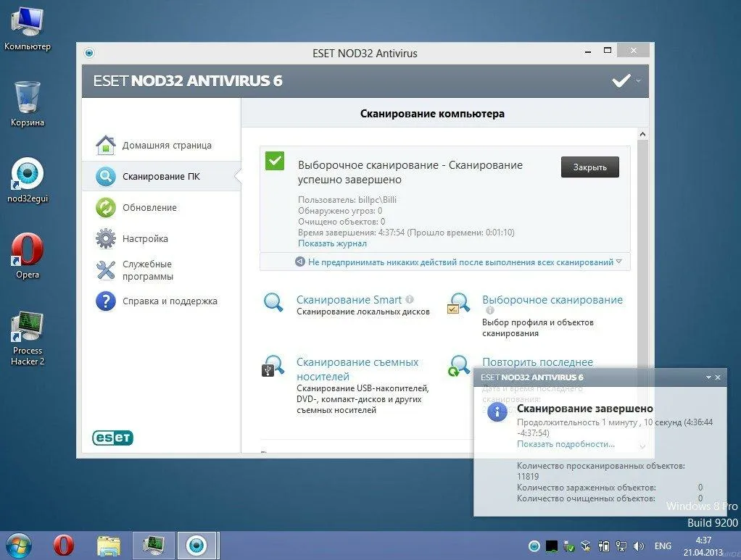Open Справка и поддержка help

click(x=169, y=301)
